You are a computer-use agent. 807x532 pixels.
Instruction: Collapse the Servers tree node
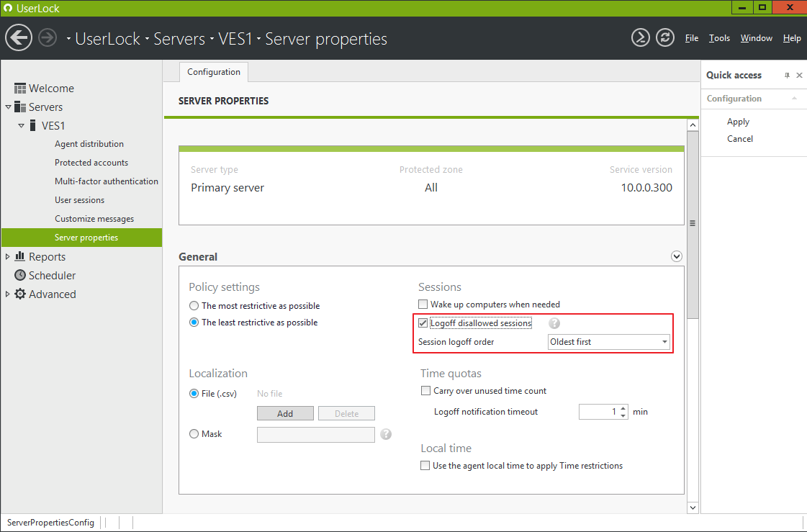(x=8, y=107)
